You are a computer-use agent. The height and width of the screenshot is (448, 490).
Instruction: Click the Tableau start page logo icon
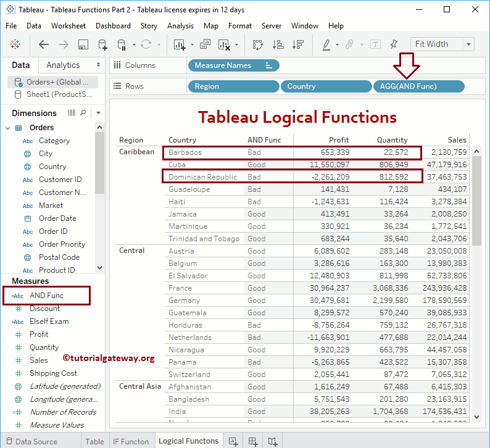15,44
